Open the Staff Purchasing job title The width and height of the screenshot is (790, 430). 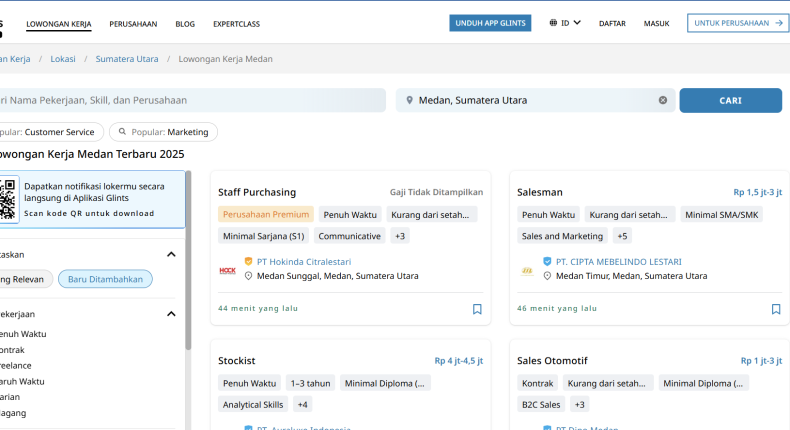click(257, 192)
